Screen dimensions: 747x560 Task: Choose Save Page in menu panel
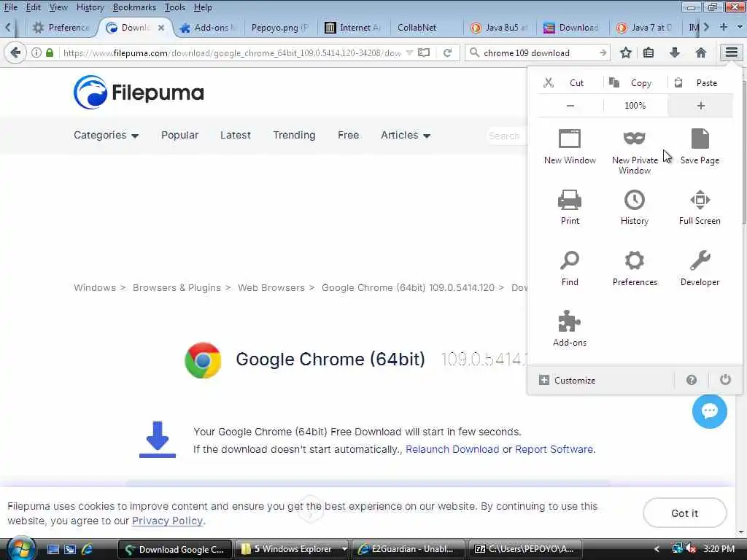[x=700, y=147]
